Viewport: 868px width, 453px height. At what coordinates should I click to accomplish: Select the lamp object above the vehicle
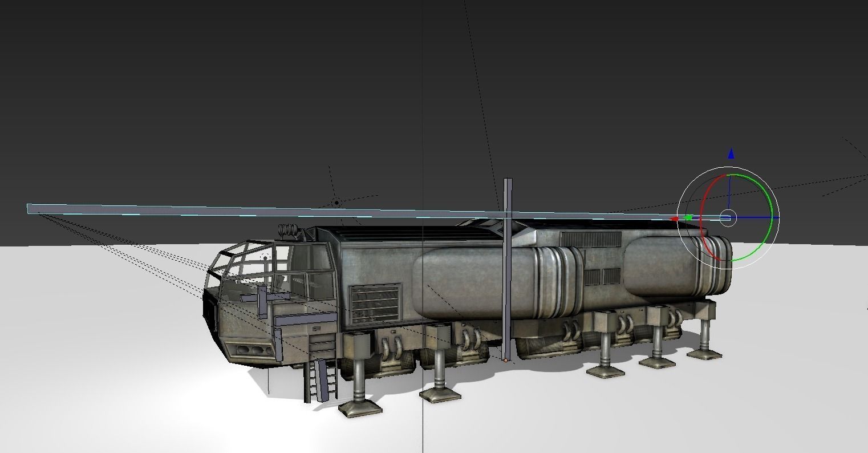[x=336, y=203]
